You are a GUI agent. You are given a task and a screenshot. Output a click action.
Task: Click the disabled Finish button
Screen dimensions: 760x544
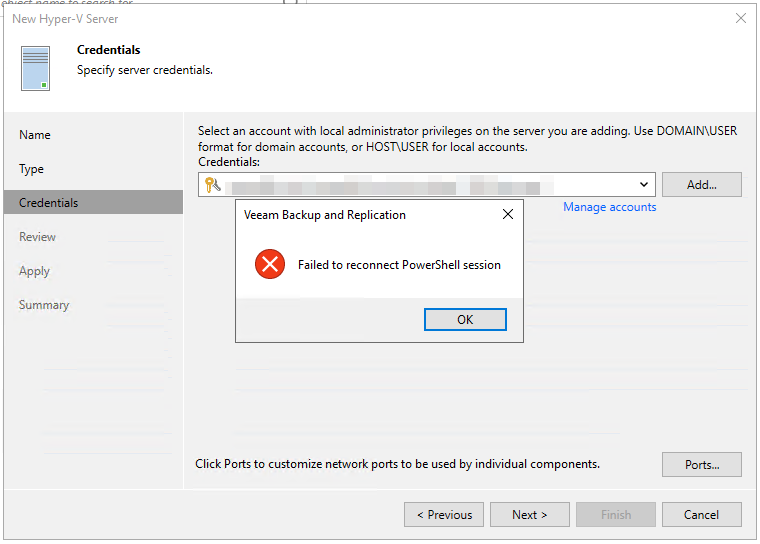pos(616,514)
